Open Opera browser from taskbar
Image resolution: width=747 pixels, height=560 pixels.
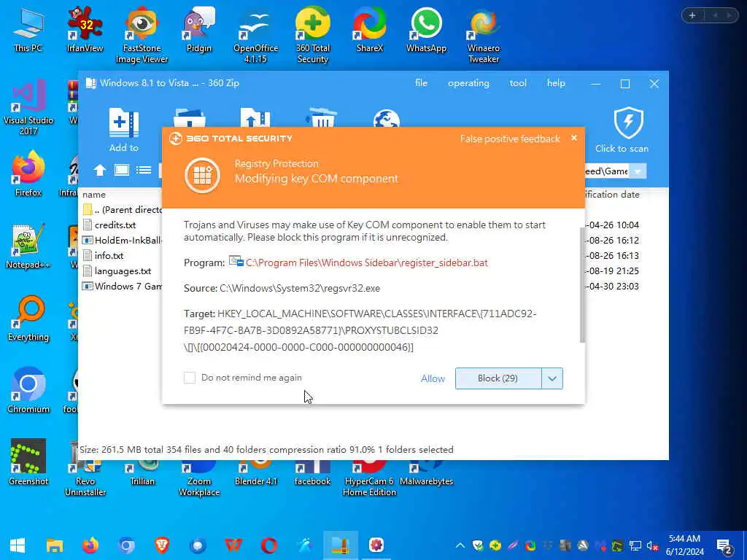pyautogui.click(x=269, y=545)
